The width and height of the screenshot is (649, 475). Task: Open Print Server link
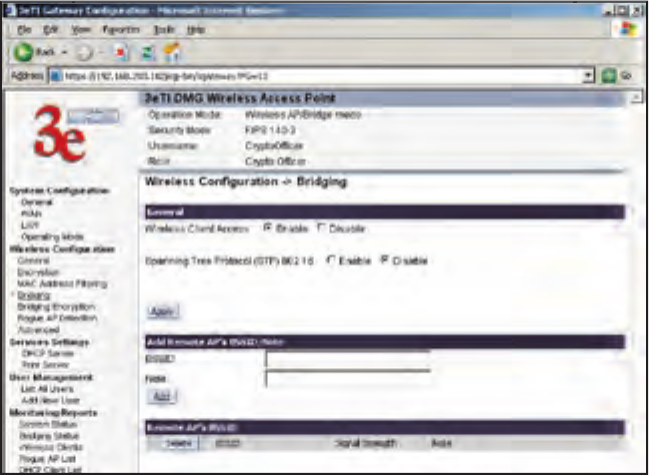tap(46, 365)
